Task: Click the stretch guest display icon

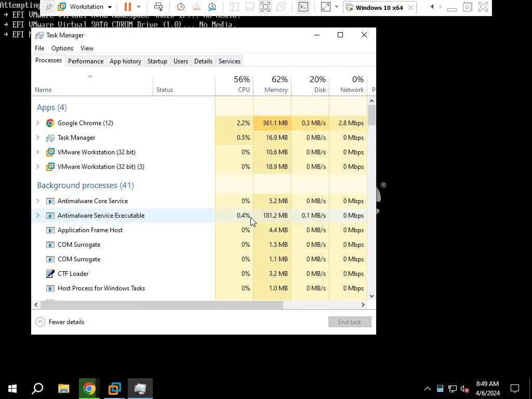Action: 325,7
